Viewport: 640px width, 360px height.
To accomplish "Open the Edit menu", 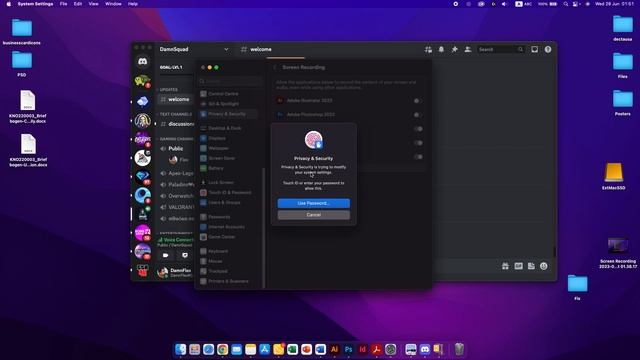I will 78,4.
